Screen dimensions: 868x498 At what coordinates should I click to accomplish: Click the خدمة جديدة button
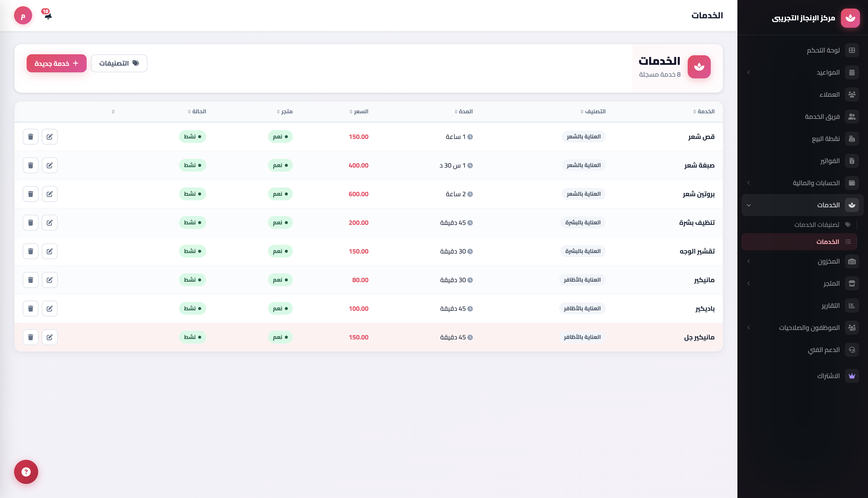point(57,63)
